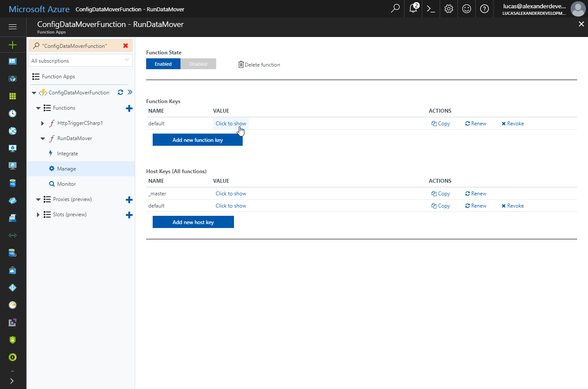Open the Recent clock icon in sidebar
Image resolution: width=588 pixels, height=389 pixels.
coord(13,114)
